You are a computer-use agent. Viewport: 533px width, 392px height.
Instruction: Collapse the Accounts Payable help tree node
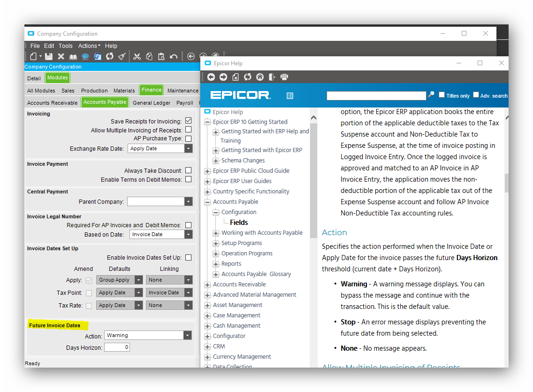tap(207, 202)
